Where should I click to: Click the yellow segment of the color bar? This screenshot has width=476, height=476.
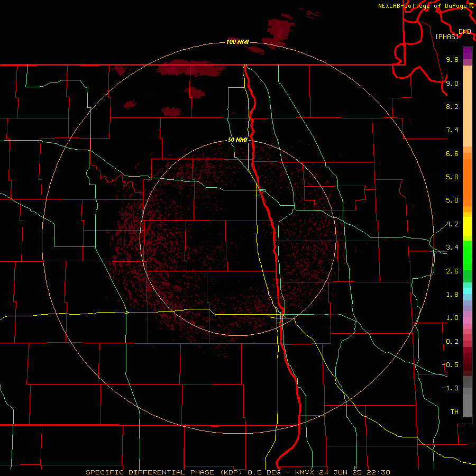point(467,226)
